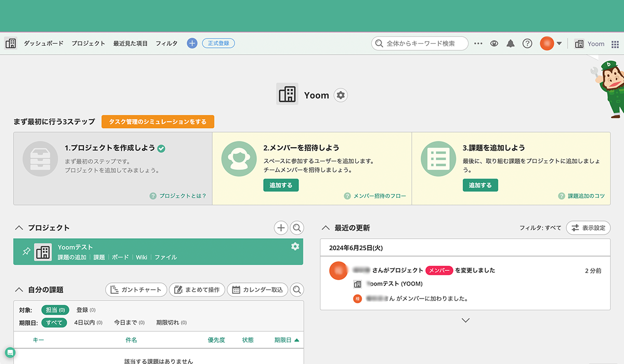Open the apps grid icon

coord(615,44)
